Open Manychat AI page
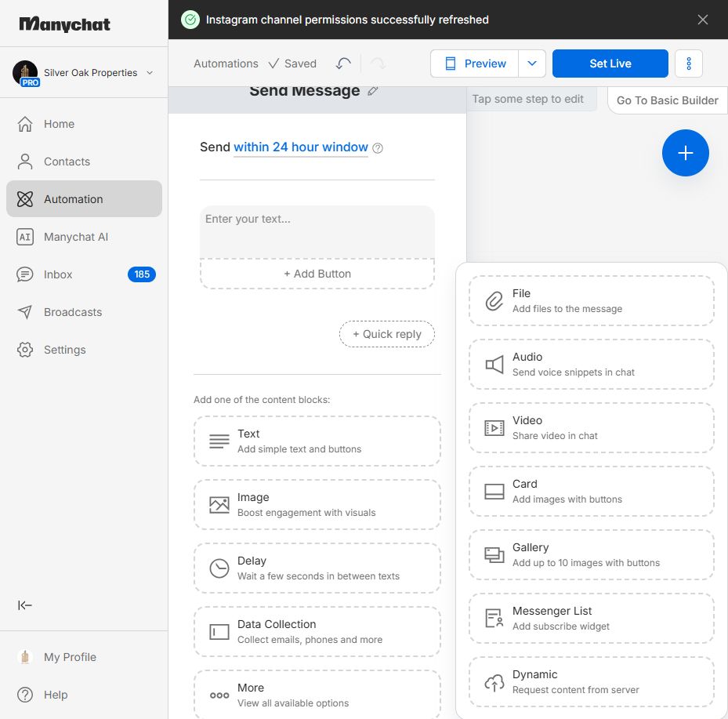This screenshot has width=728, height=719. pos(84,237)
